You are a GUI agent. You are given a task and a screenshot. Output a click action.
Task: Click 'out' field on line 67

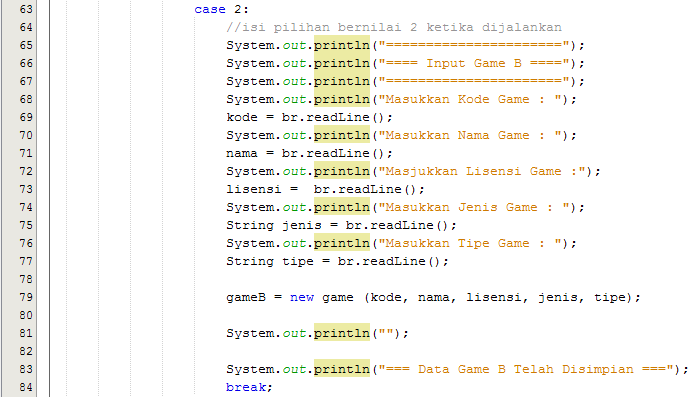click(294, 81)
